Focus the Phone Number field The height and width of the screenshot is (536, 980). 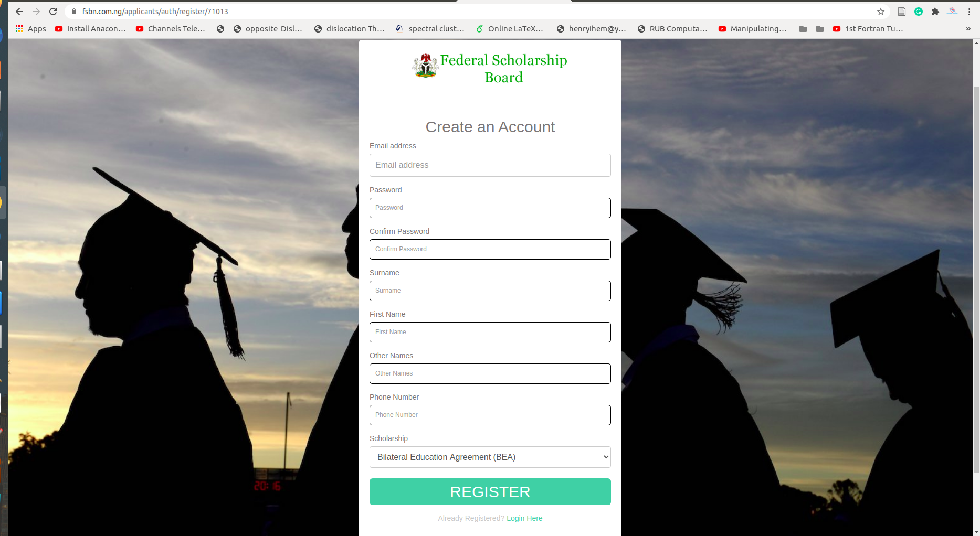pos(490,415)
